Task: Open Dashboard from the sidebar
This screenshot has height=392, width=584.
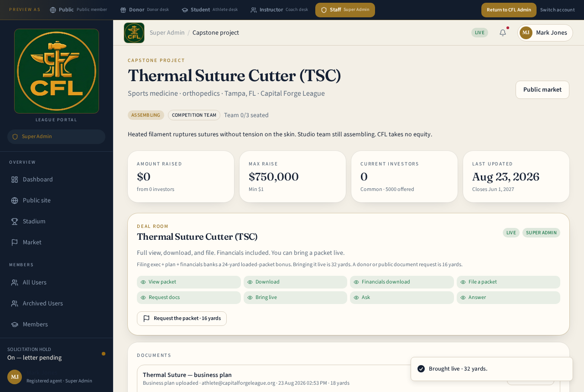Action: coord(56,180)
